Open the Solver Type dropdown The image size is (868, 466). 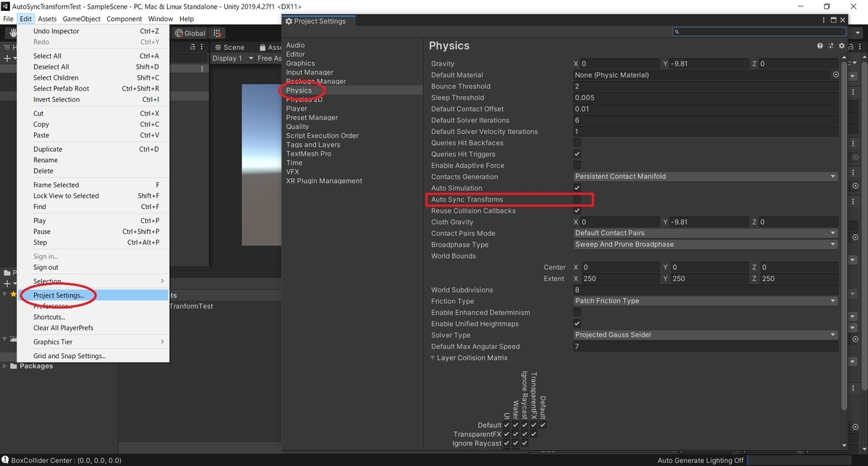pos(705,335)
